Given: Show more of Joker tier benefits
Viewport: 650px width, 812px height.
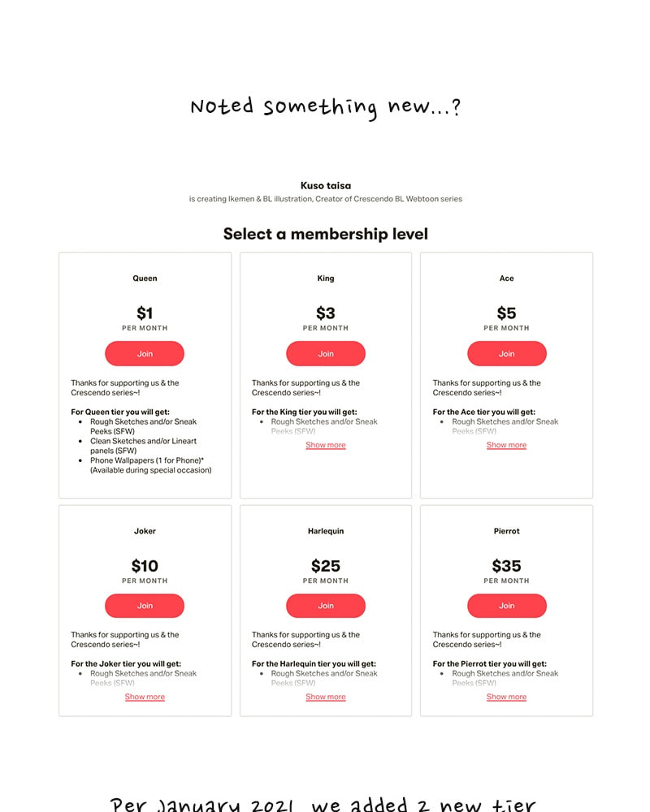Looking at the screenshot, I should pyautogui.click(x=145, y=697).
